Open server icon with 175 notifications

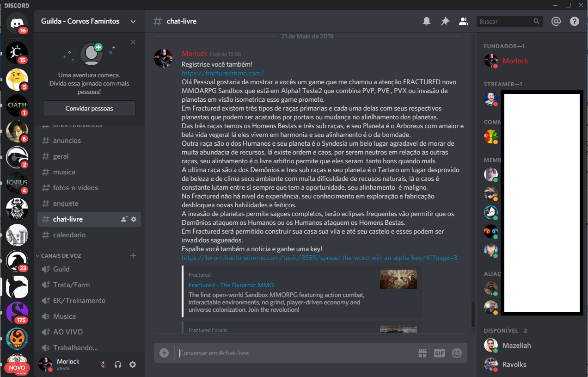click(17, 312)
